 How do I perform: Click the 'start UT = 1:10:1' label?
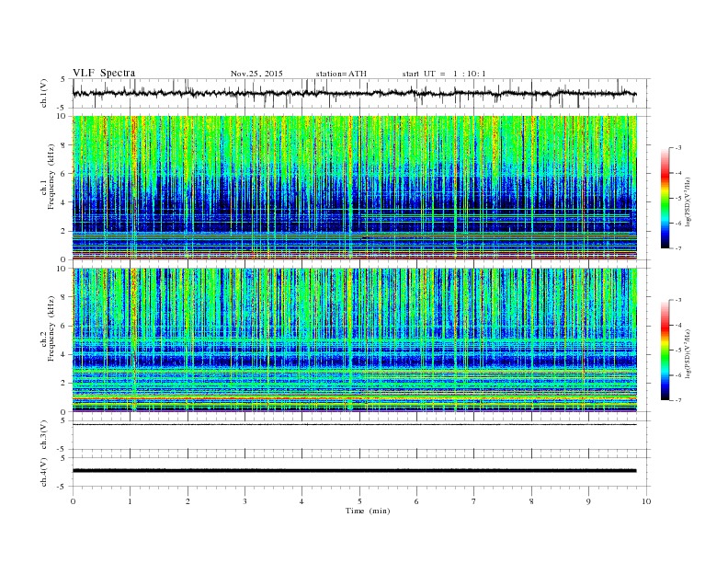[x=444, y=74]
